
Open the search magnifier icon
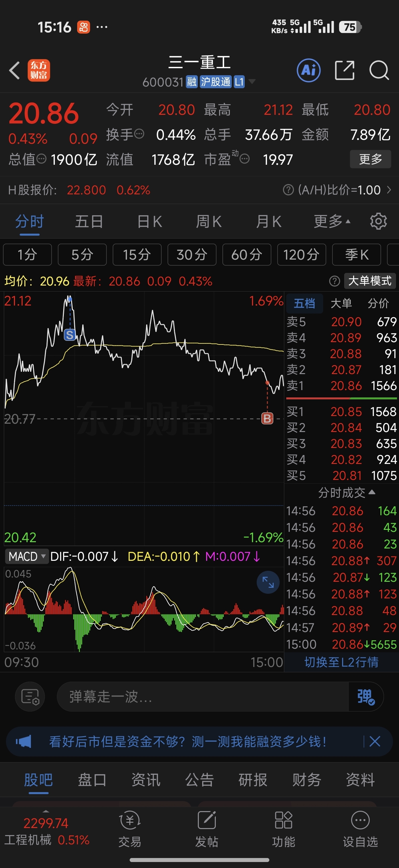pos(379,71)
